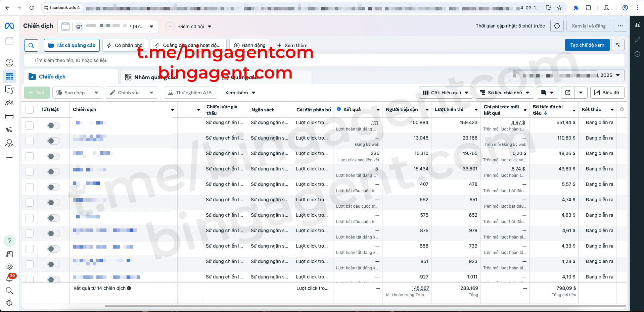Open Audiences people icon in sidebar

9,103
